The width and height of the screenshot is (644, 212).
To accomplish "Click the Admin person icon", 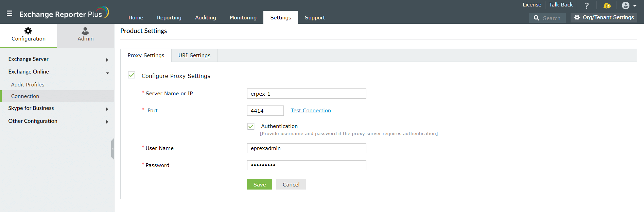I will coord(85,31).
